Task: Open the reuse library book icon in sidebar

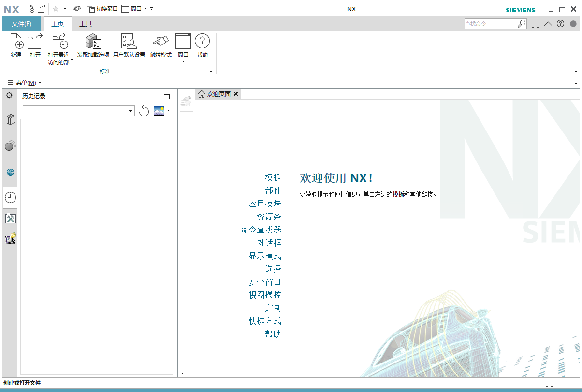Action: [10, 119]
